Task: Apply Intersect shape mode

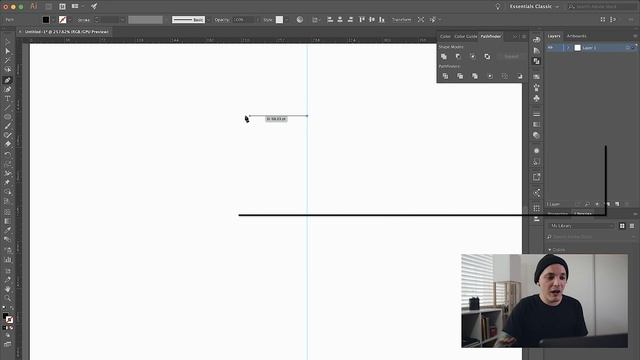Action: tap(473, 56)
